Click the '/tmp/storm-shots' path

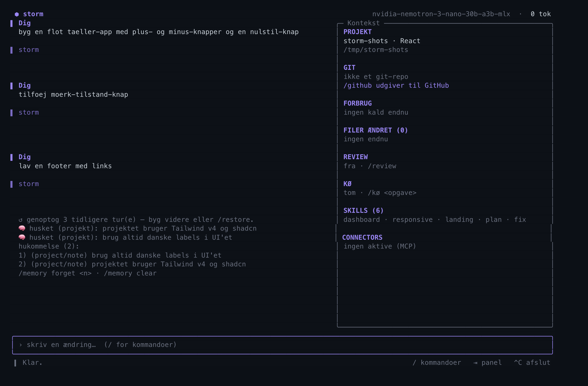[376, 50]
